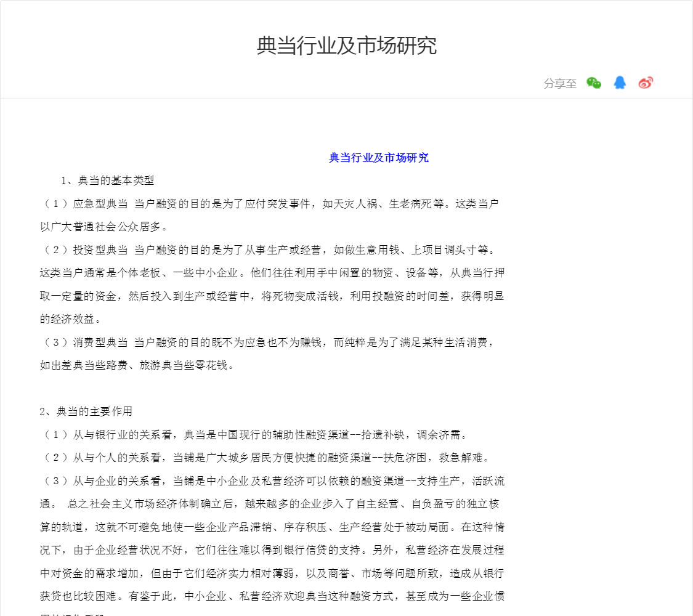Click the 分享至 label
Viewport: 693px width, 616px height.
(x=560, y=84)
